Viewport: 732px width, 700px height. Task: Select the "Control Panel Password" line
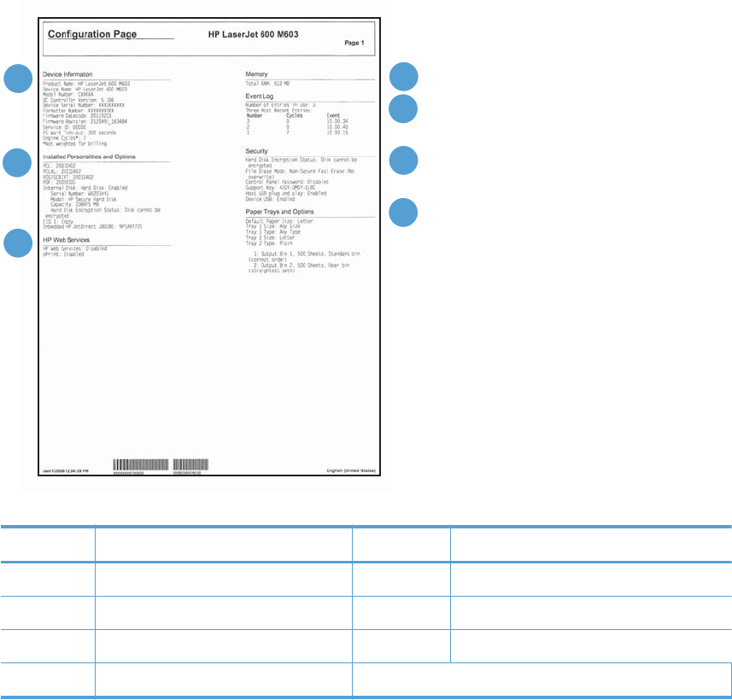coord(287,182)
